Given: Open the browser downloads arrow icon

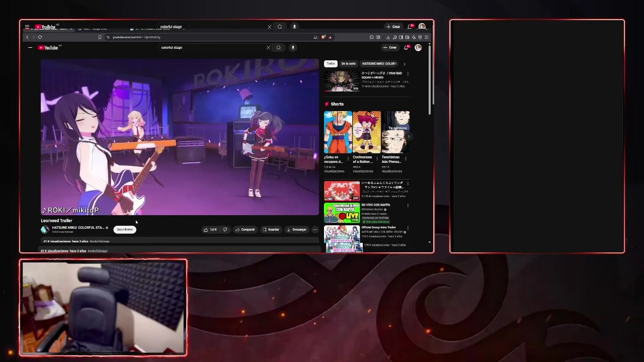Looking at the screenshot, I should (x=388, y=37).
